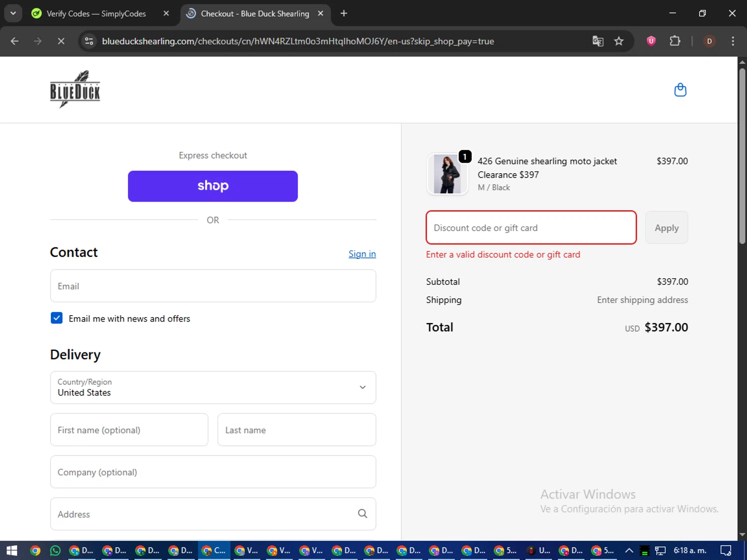Click the address search magnifier icon
This screenshot has height=560, width=747.
tap(363, 514)
